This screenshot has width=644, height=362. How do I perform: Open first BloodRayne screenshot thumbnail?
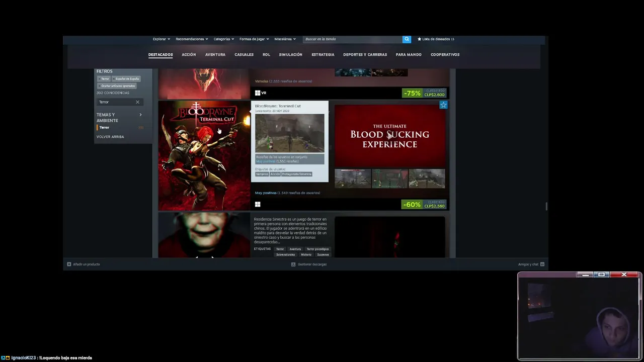pyautogui.click(x=353, y=178)
